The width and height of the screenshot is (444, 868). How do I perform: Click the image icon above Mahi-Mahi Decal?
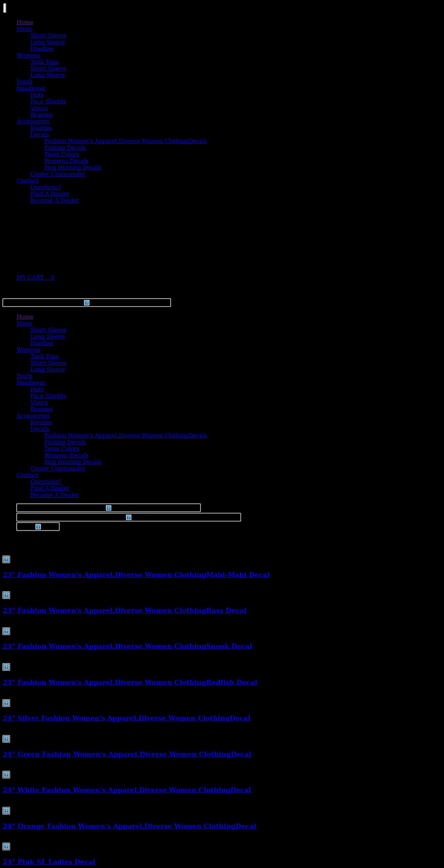(6, 559)
